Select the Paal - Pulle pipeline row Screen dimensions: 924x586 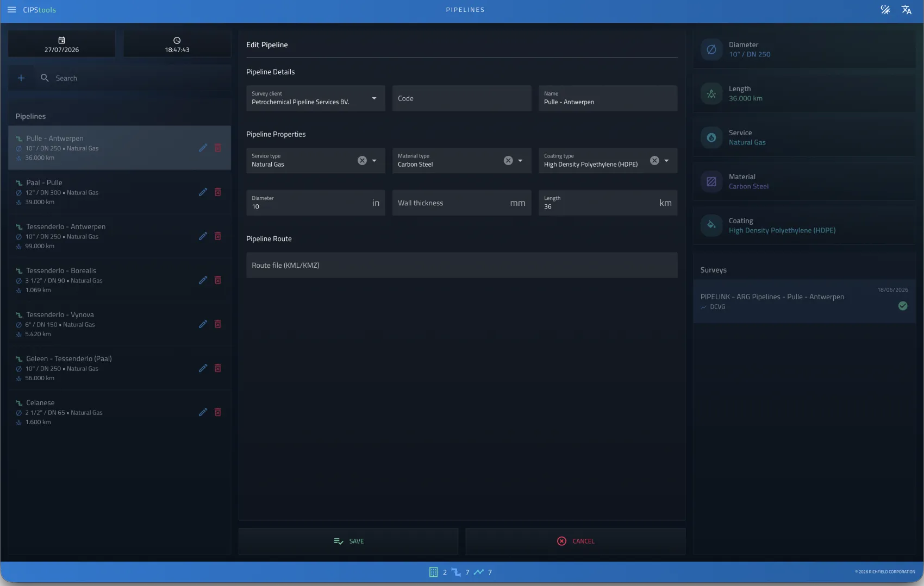120,192
